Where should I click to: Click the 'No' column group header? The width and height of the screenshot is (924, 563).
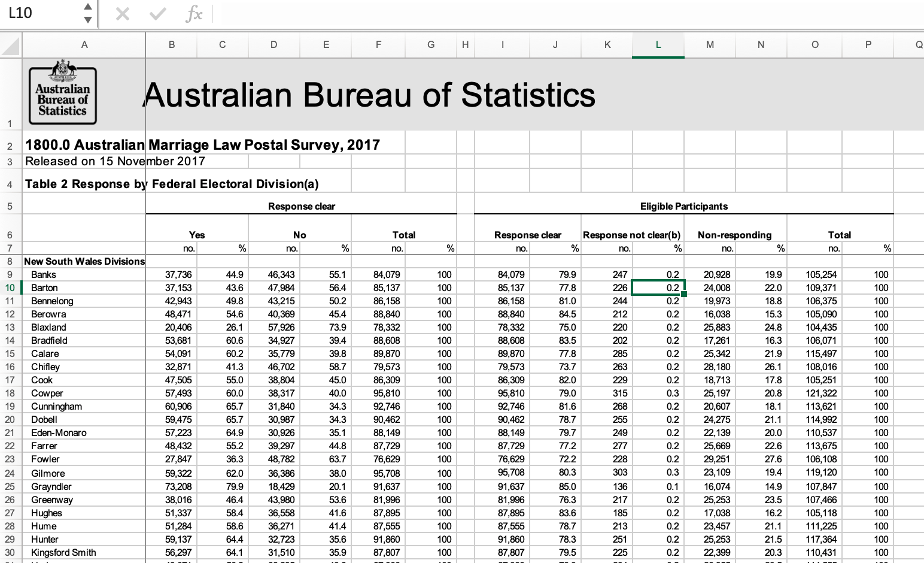[300, 235]
